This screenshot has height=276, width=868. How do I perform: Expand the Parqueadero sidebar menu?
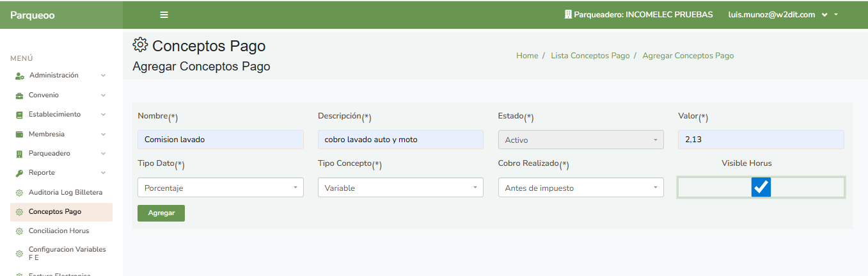pyautogui.click(x=49, y=154)
